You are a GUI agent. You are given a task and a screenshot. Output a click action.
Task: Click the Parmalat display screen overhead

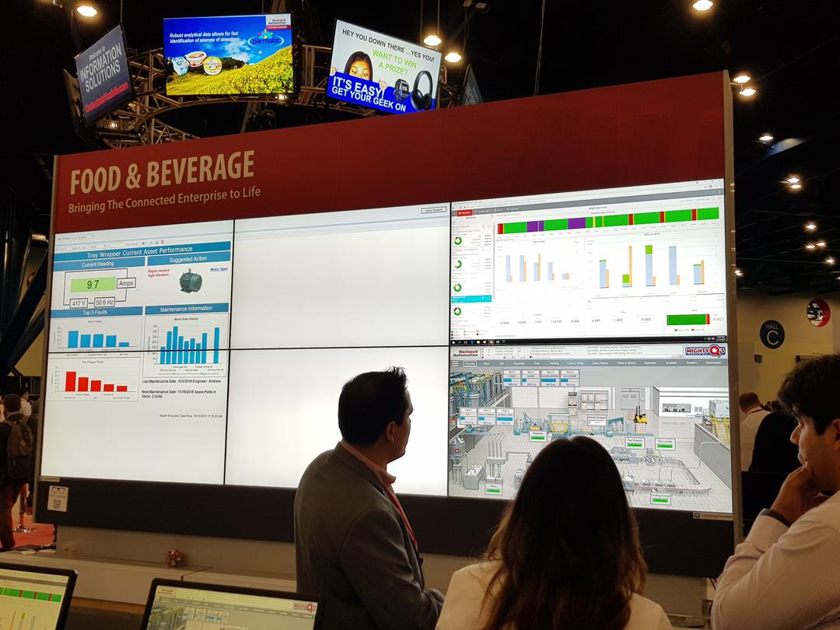(229, 54)
